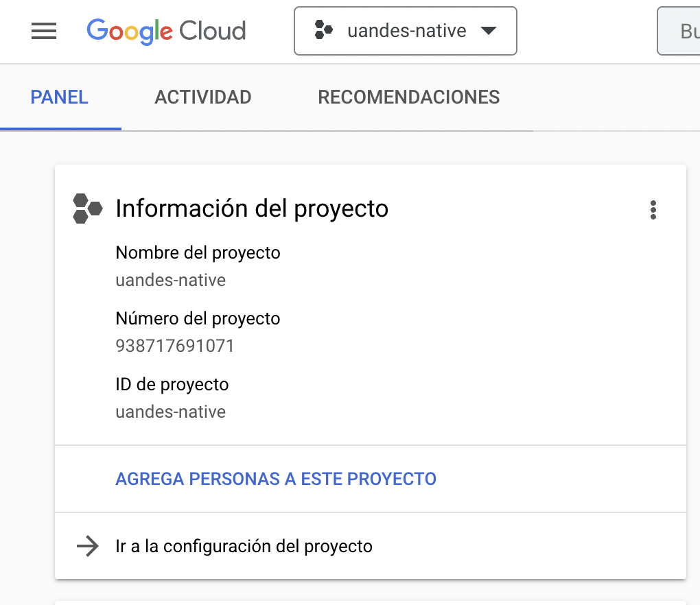Select the project number 938717691071

click(175, 346)
